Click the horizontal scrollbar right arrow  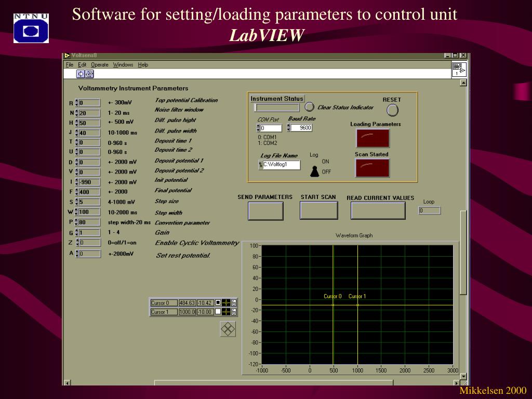[457, 383]
